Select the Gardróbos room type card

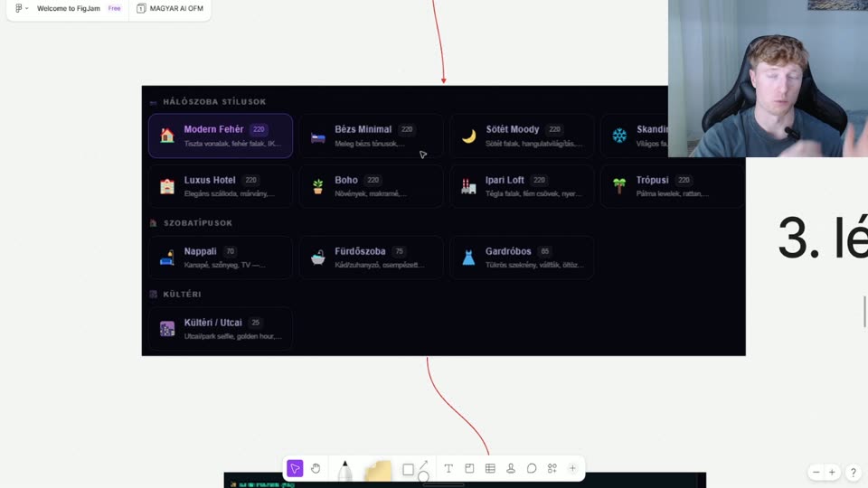(522, 258)
